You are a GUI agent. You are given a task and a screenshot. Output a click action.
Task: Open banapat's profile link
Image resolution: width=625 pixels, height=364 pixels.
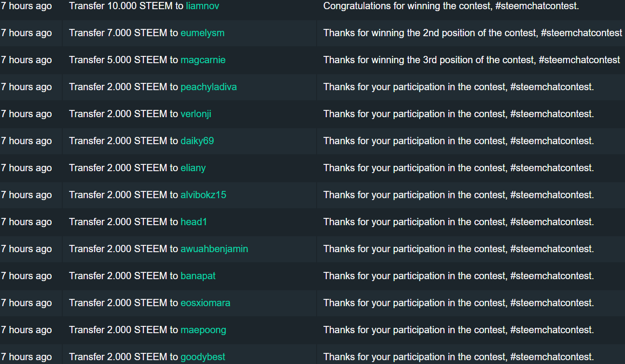click(x=198, y=276)
